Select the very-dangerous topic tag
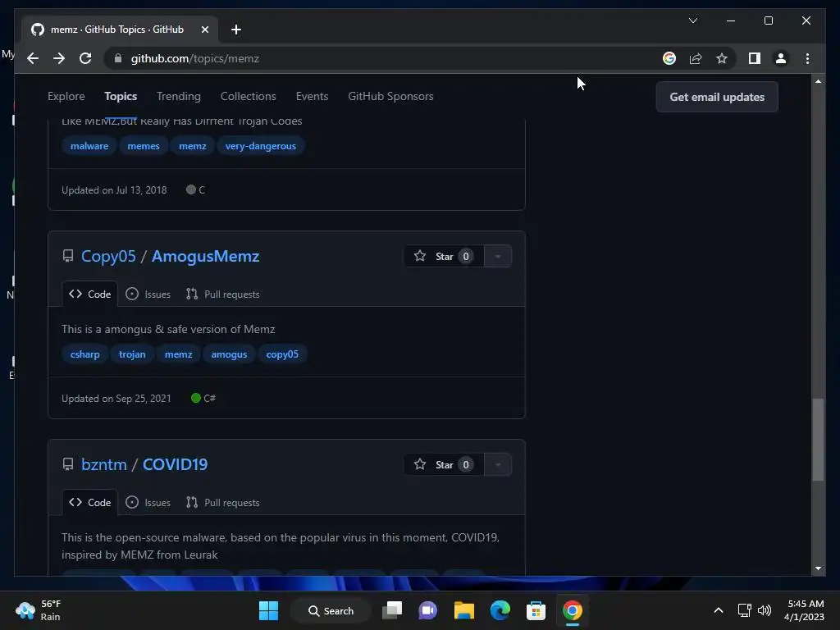840x630 pixels. [x=260, y=146]
